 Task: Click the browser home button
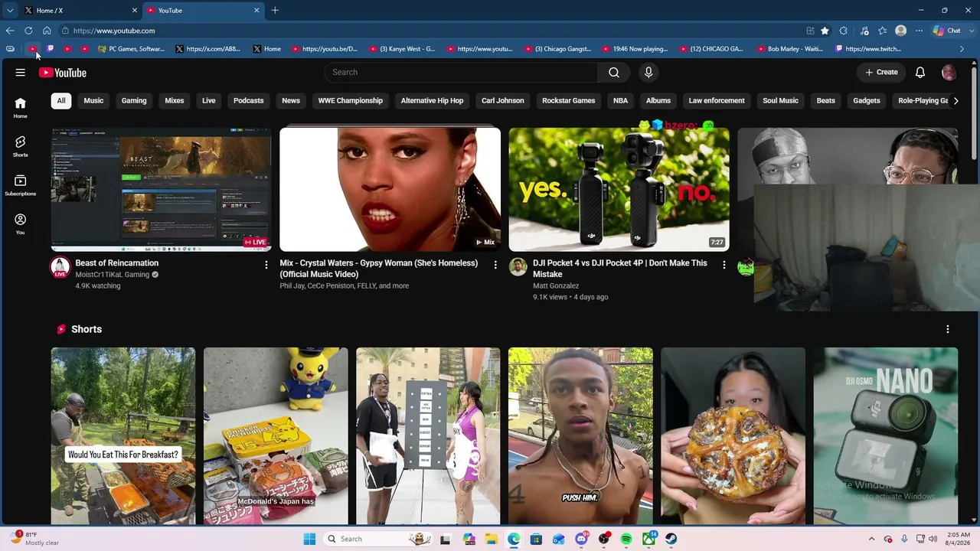point(47,31)
